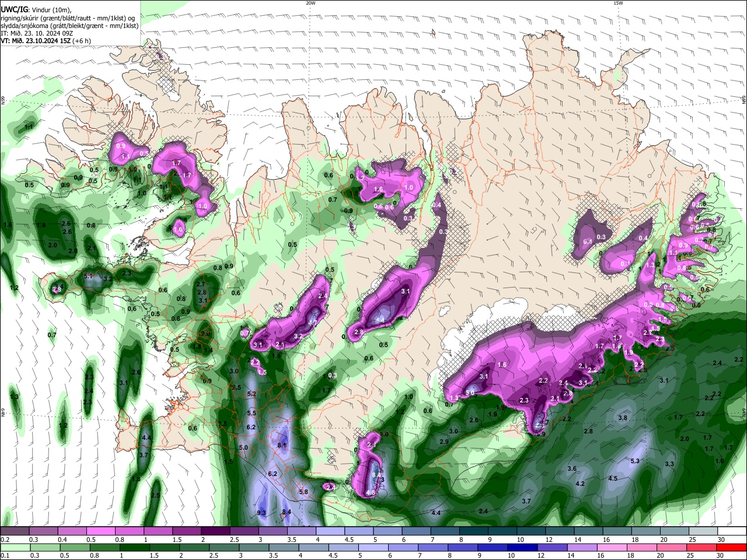Click the '9.3' rainfall value on the map
This screenshot has width=747, height=560.
[x=261, y=513]
